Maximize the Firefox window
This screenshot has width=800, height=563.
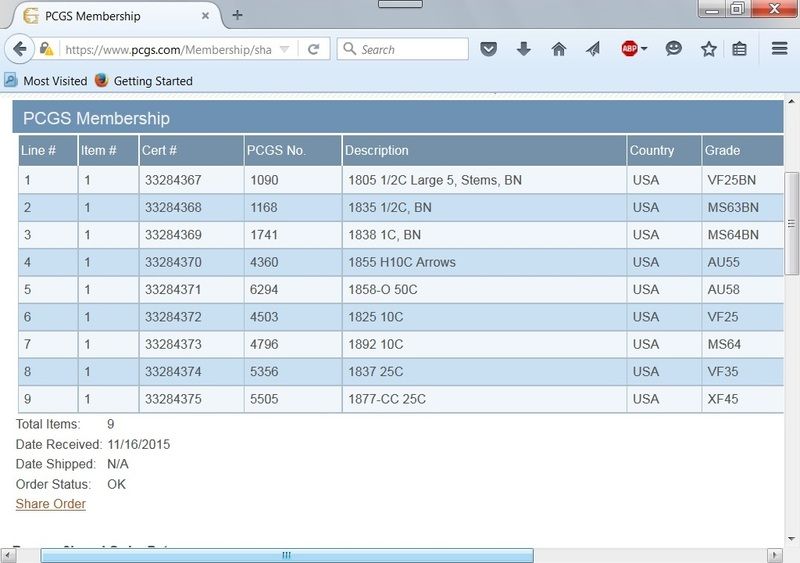coord(737,9)
